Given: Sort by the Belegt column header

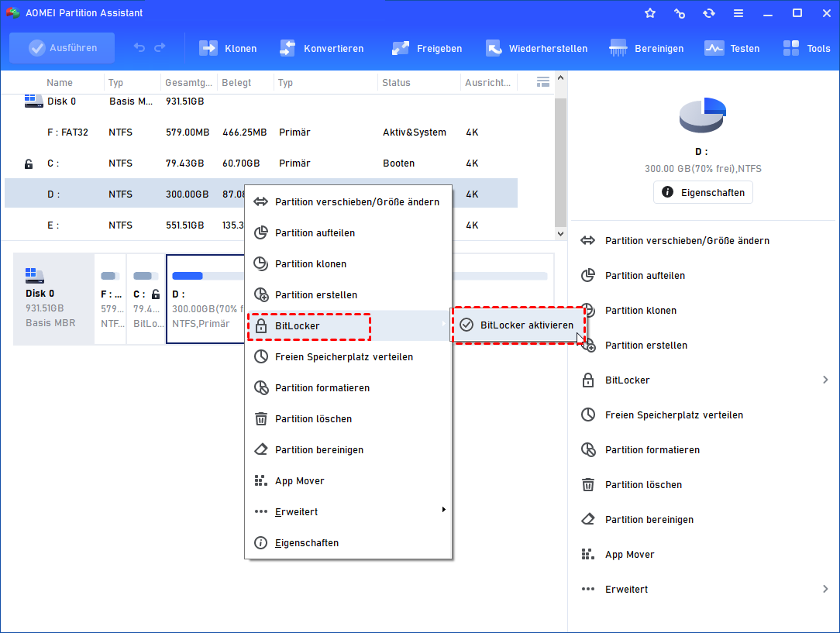Looking at the screenshot, I should [236, 82].
